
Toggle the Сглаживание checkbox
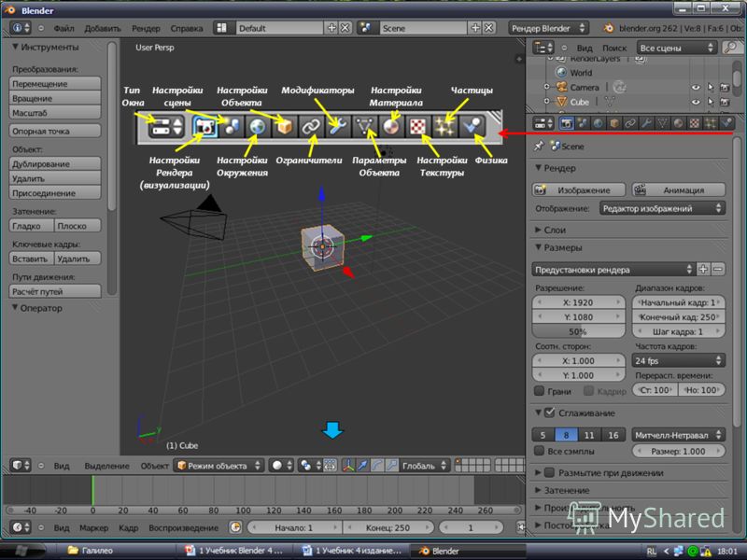549,413
